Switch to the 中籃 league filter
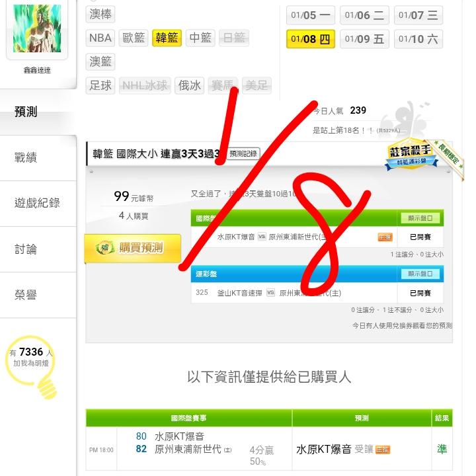The width and height of the screenshot is (476, 476). [200, 38]
